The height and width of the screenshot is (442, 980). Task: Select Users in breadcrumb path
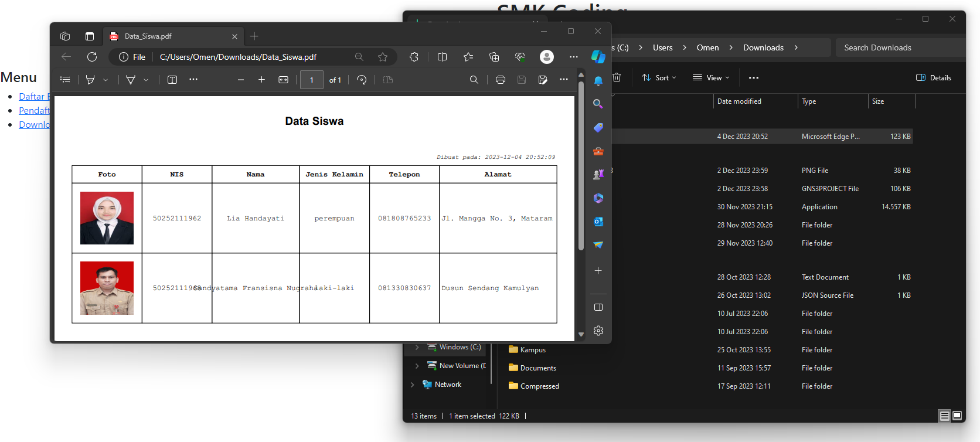663,47
